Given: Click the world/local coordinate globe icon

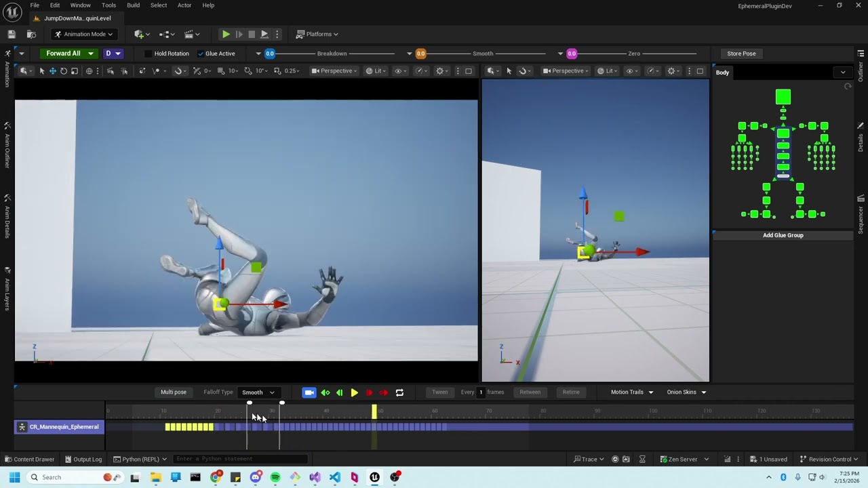Looking at the screenshot, I should click(x=89, y=70).
